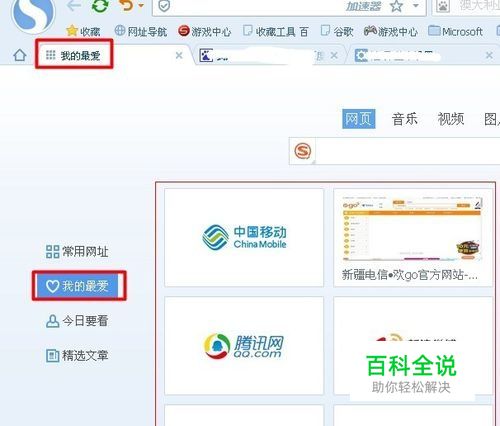
Task: Click the 加速器 accelerator label
Action: [363, 6]
